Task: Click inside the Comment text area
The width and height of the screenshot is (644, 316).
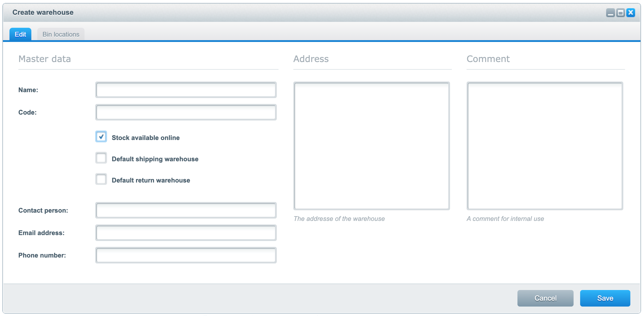Action: pos(545,146)
